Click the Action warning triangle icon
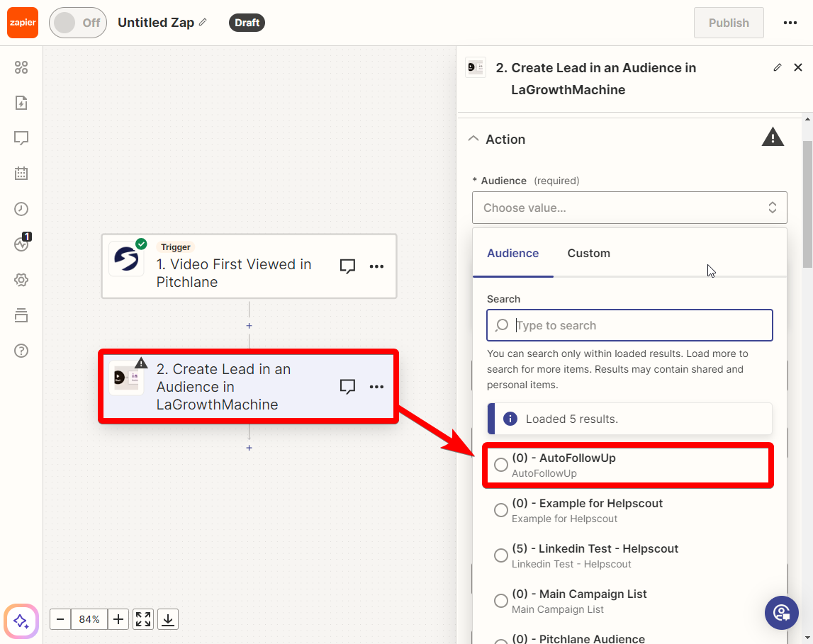The width and height of the screenshot is (813, 644). click(x=773, y=137)
